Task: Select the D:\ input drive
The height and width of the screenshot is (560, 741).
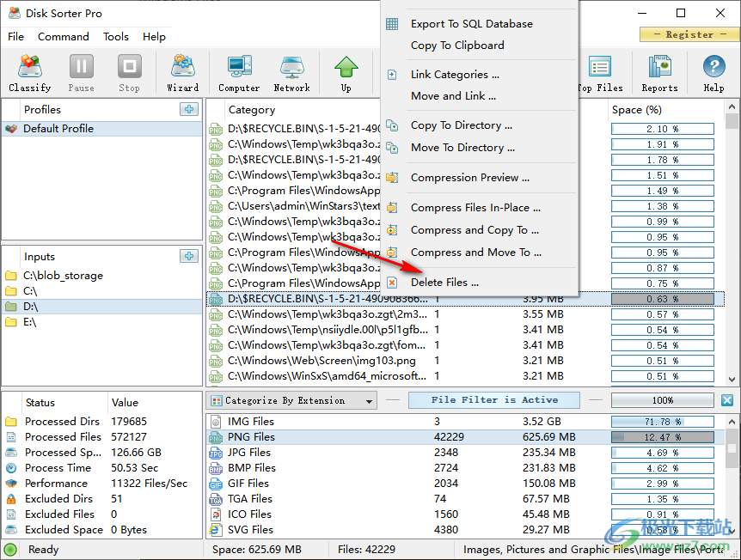Action: (102, 307)
